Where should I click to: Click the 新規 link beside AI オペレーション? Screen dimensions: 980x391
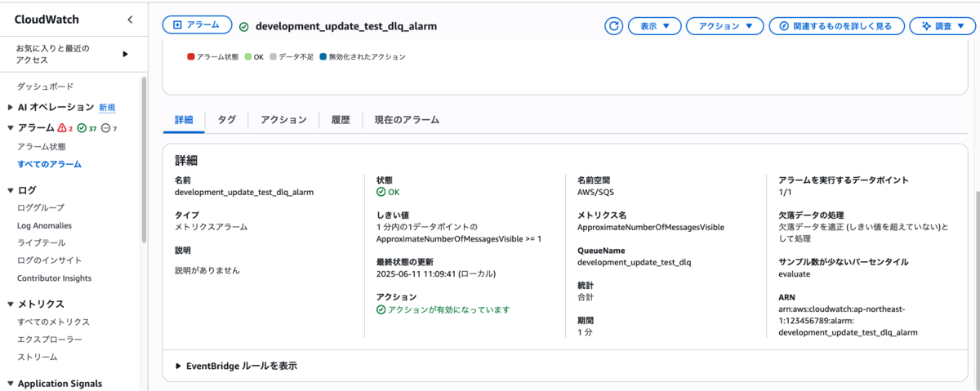(107, 108)
